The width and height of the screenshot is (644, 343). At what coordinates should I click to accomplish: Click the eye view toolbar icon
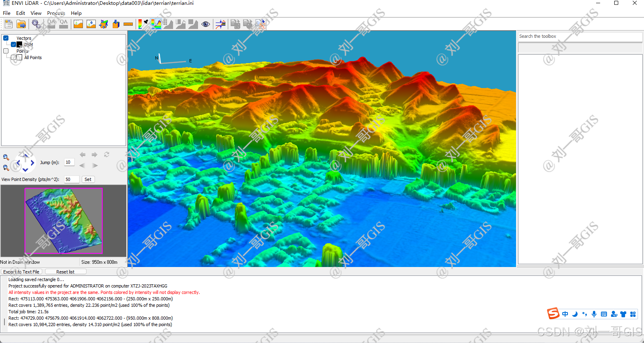206,24
